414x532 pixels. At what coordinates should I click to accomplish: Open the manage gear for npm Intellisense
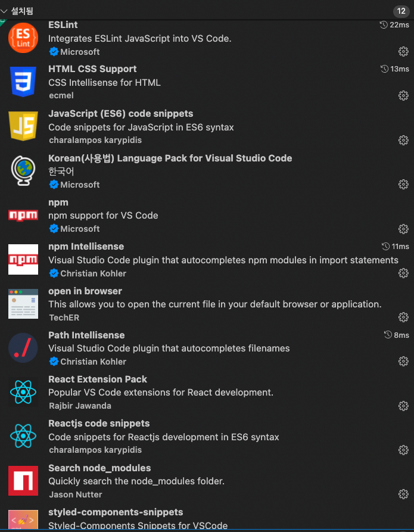pos(403,273)
